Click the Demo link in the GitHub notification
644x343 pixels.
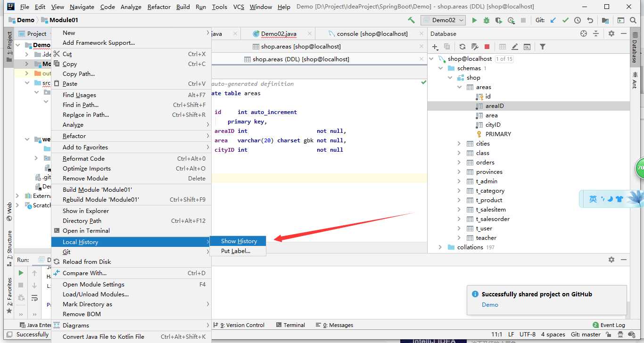tap(490, 305)
